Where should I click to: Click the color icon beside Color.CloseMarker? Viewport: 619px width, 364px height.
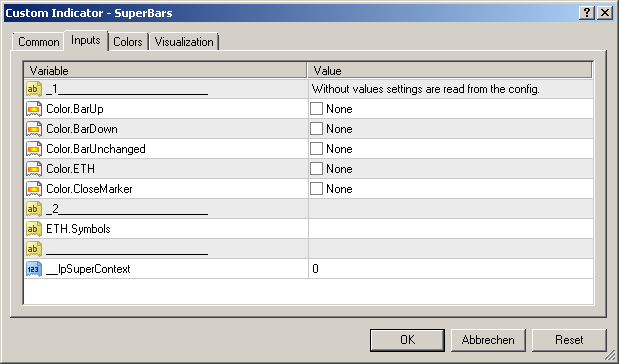(34, 189)
